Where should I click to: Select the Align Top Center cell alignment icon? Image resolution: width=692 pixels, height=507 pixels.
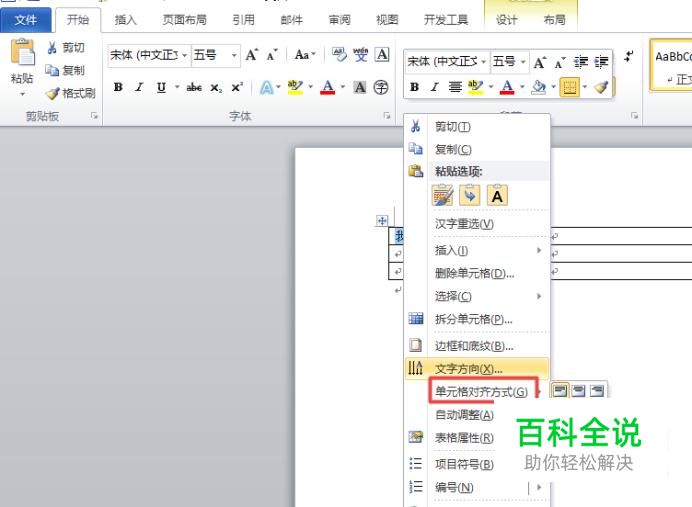pyautogui.click(x=579, y=391)
